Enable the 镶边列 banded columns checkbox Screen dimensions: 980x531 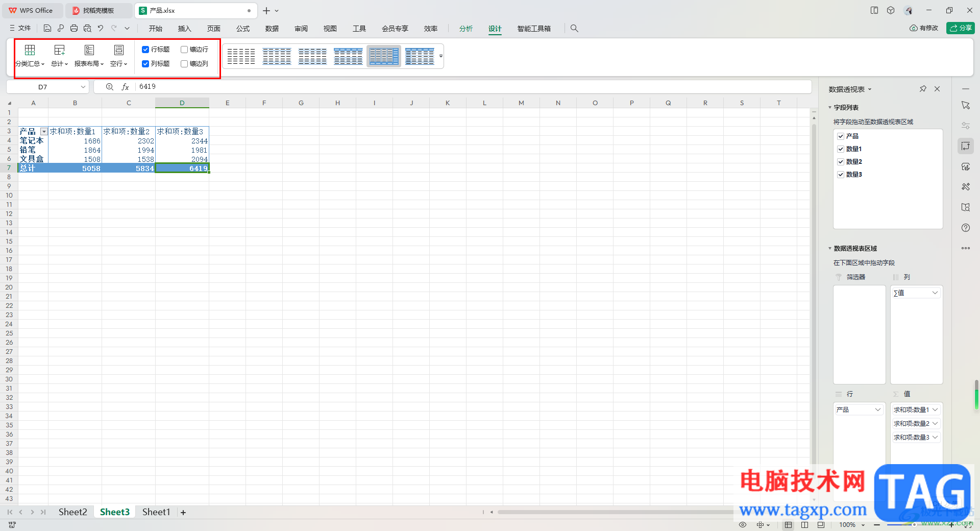point(184,64)
